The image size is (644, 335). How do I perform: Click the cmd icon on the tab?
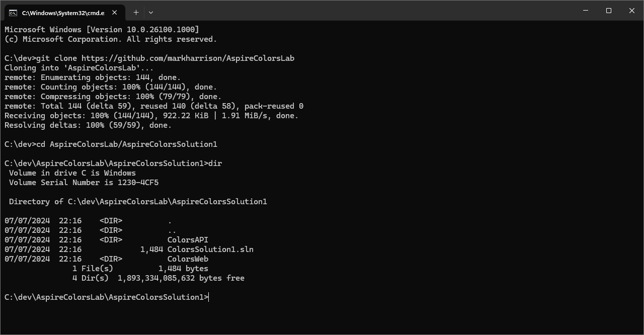click(x=13, y=13)
